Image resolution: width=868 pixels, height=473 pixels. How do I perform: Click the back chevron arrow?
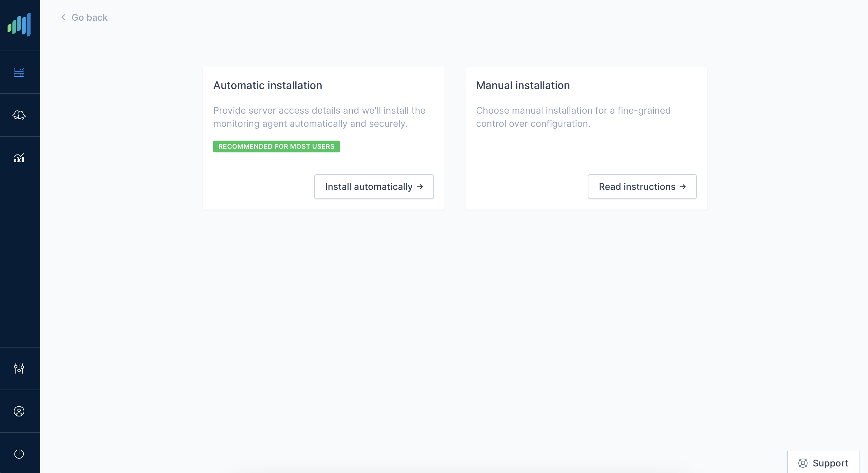tap(63, 17)
